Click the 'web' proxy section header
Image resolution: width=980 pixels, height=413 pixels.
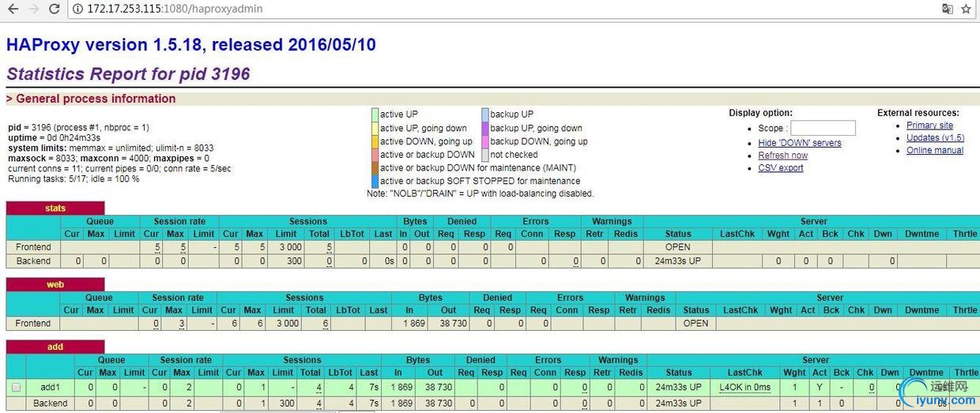55,284
